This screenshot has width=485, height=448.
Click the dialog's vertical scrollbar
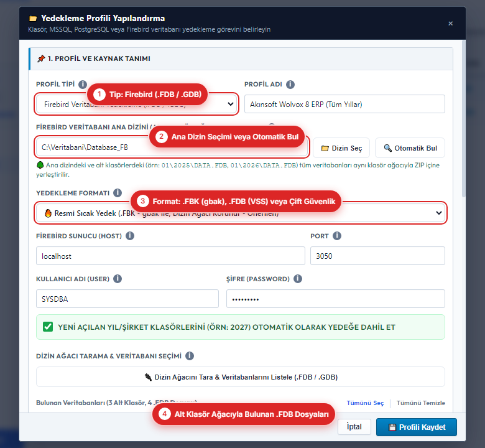point(463,119)
